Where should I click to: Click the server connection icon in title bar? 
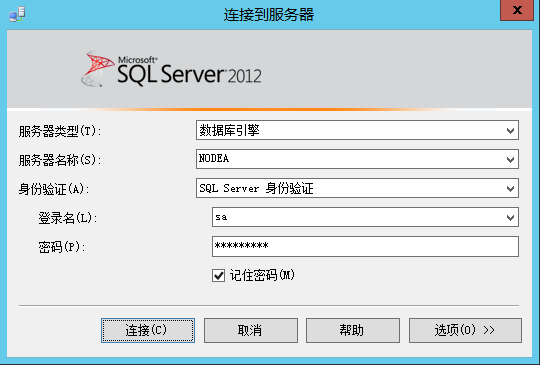tap(17, 14)
